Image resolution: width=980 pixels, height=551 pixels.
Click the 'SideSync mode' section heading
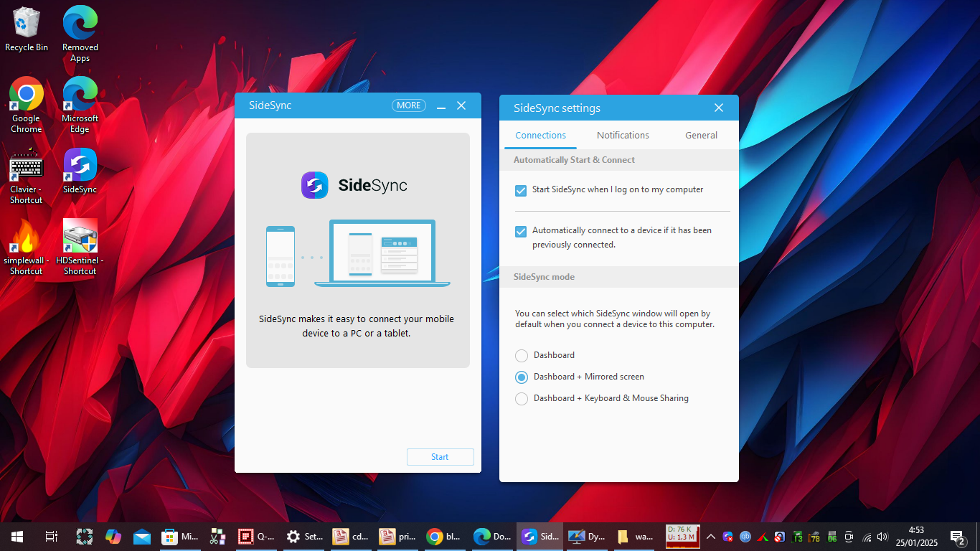click(x=544, y=277)
